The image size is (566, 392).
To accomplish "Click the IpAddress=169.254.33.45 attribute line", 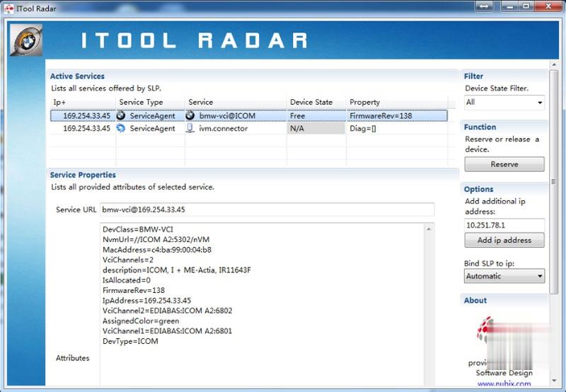I will [147, 300].
